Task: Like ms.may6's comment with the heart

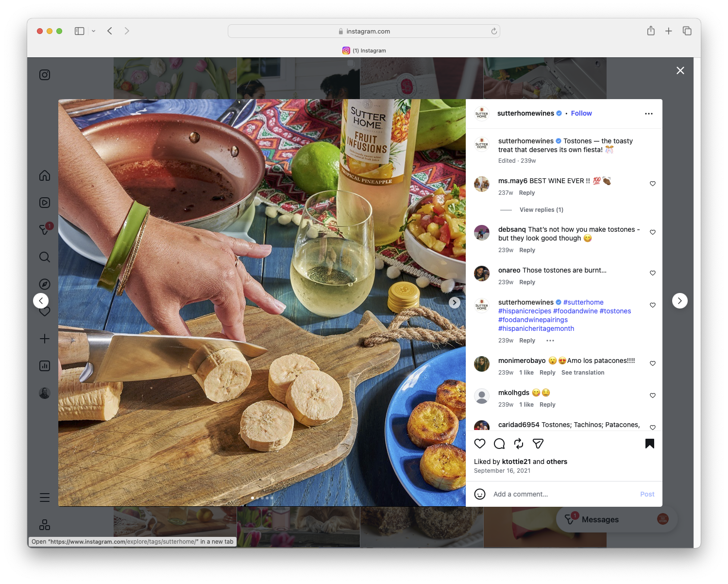Action: point(652,184)
